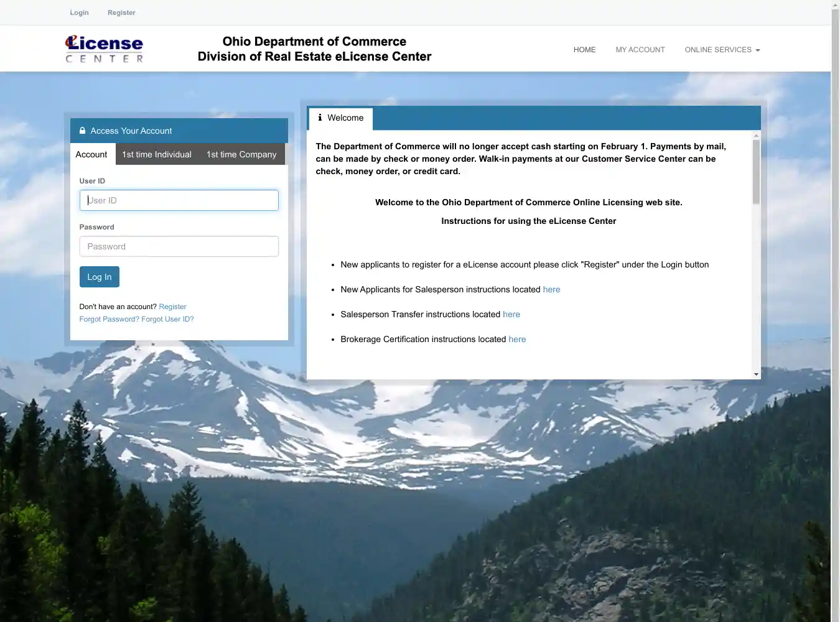The image size is (840, 622).
Task: Click the info icon on Welcome tab
Action: tap(320, 118)
